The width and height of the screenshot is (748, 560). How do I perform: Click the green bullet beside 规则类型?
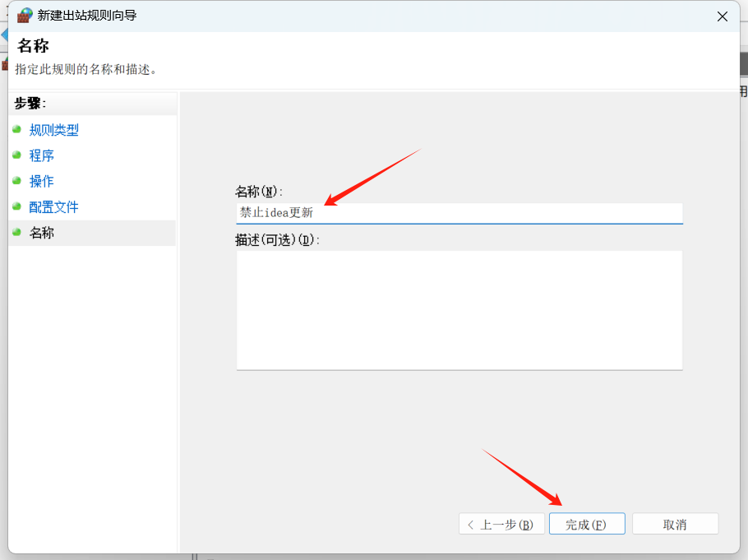click(17, 129)
